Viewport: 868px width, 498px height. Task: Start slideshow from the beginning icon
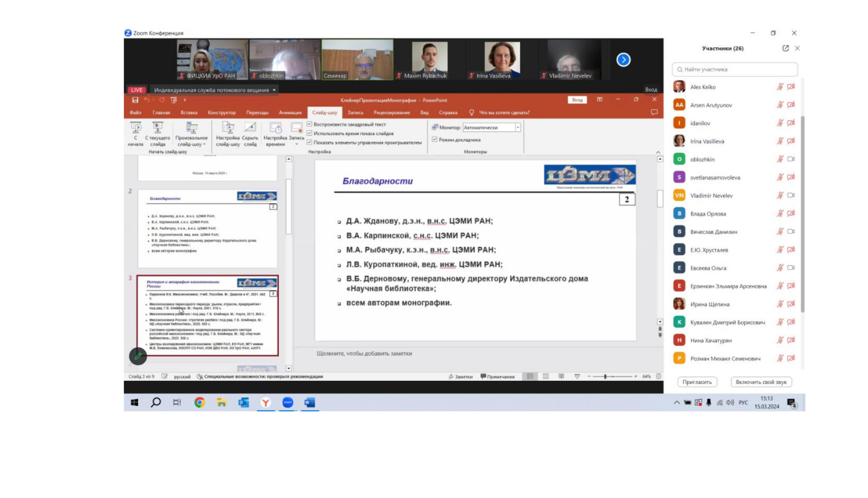136,133
